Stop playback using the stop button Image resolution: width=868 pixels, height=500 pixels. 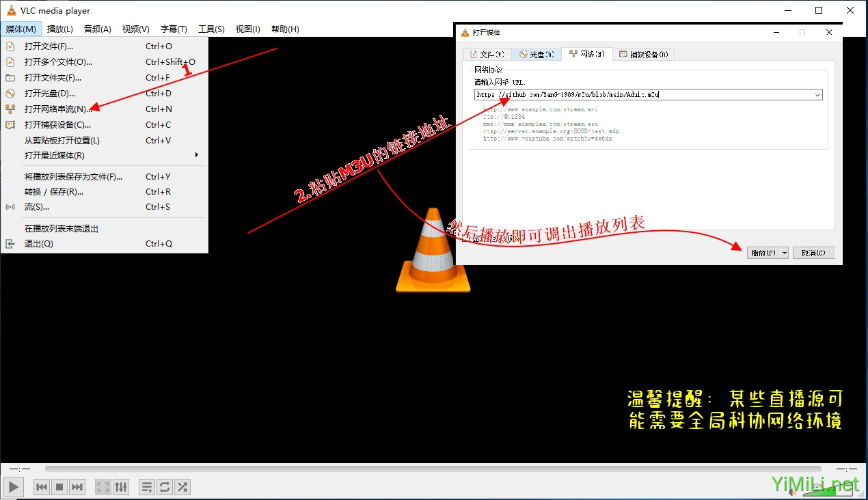tap(59, 487)
